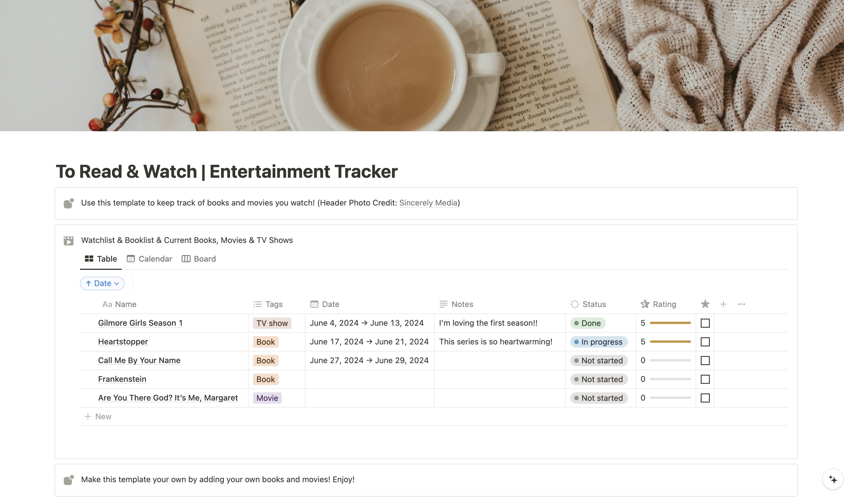
Task: Tick the Frankenstein row checkbox
Action: click(705, 379)
